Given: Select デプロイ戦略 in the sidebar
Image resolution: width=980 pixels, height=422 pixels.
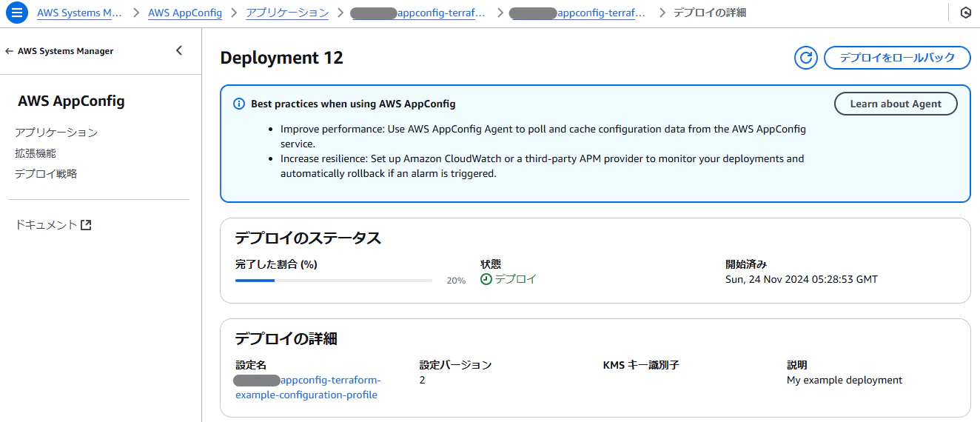Looking at the screenshot, I should 46,174.
